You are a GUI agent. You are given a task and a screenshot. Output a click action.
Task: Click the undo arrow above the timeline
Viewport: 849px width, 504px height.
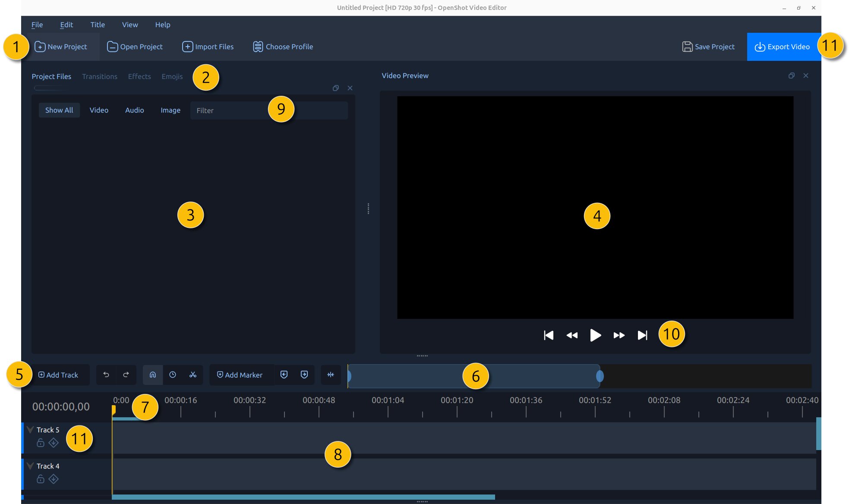click(106, 375)
